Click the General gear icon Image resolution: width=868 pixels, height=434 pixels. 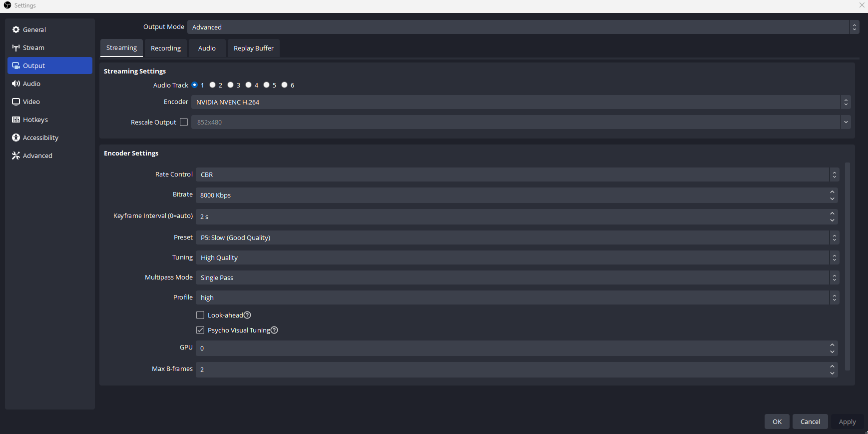16,29
